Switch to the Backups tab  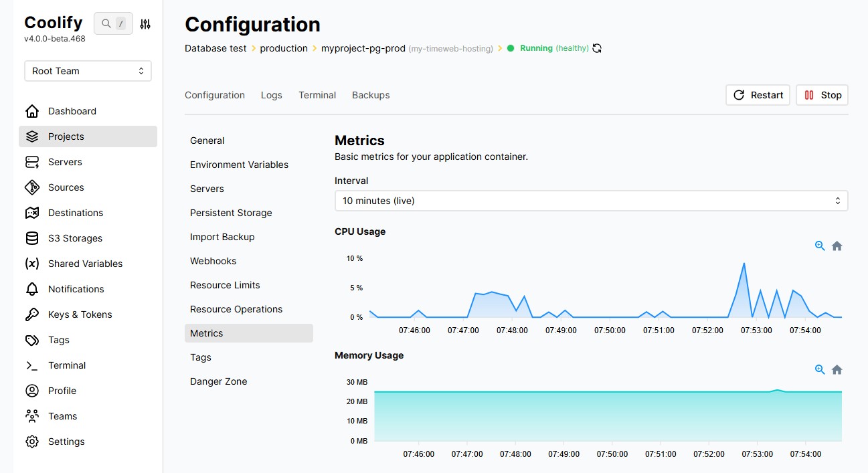371,95
